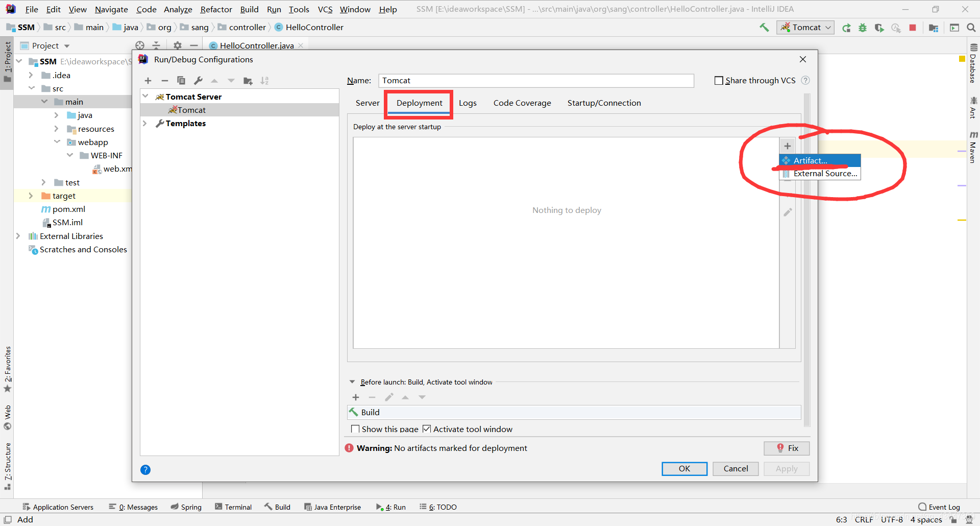Click the blue help question icon

[x=145, y=470]
